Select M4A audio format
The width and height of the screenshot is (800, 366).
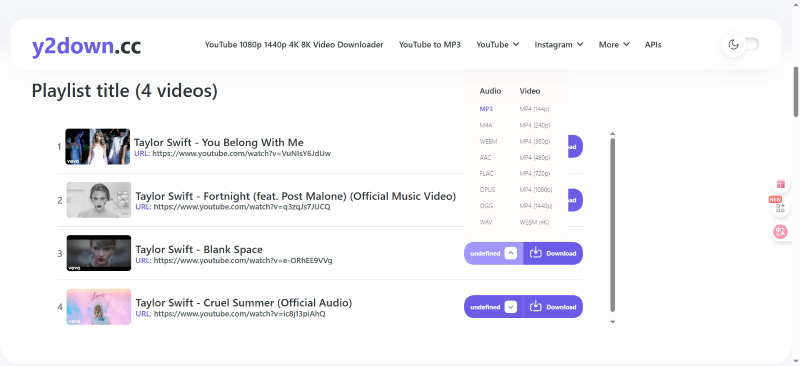[x=486, y=125]
